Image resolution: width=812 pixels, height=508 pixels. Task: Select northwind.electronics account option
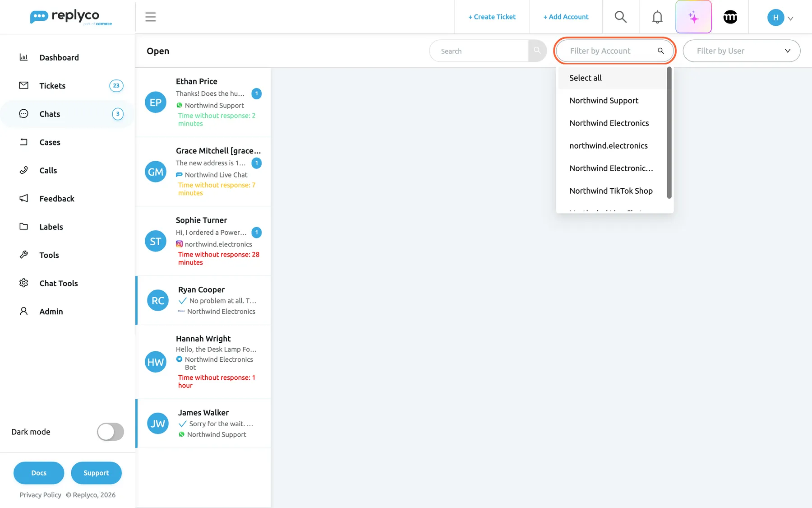[613, 145]
